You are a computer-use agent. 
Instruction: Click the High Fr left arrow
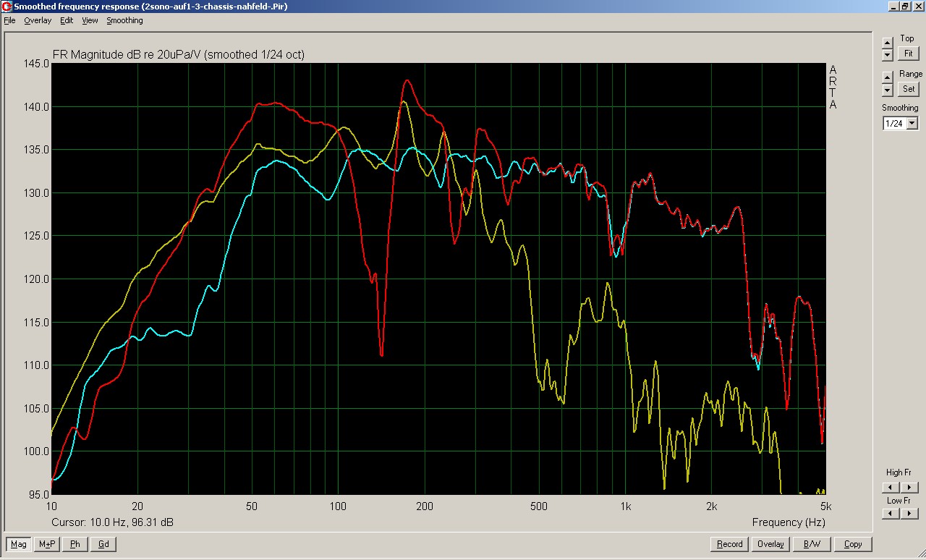(x=892, y=488)
